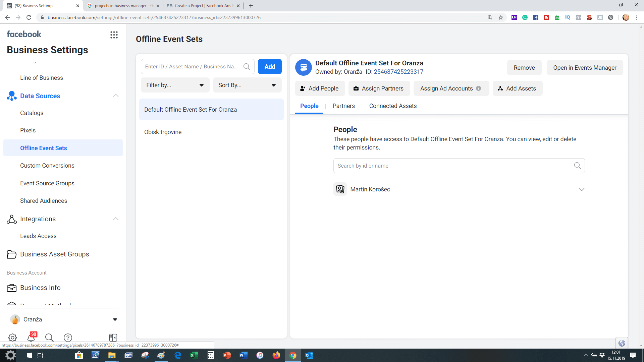
Task: Click the notifications bell icon
Action: pos(32,337)
